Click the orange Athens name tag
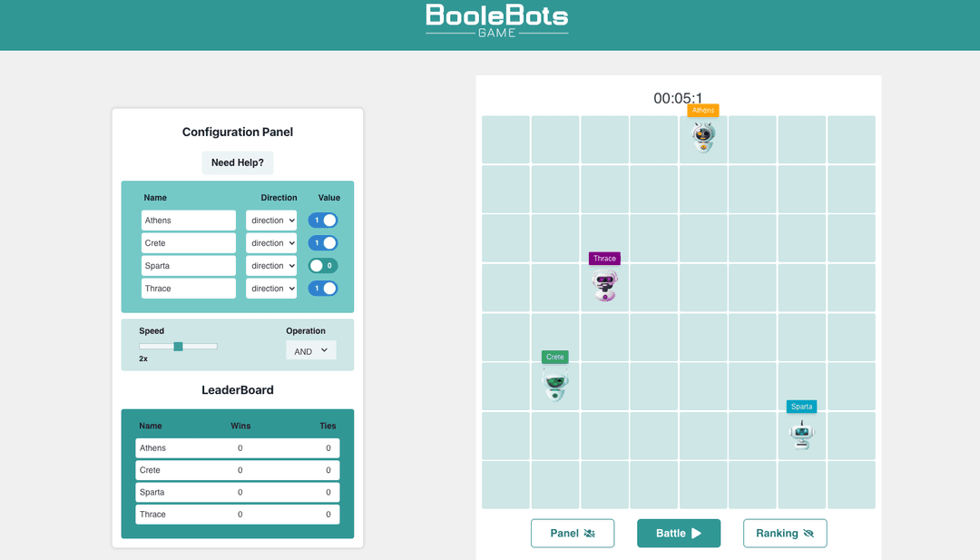 click(x=703, y=110)
